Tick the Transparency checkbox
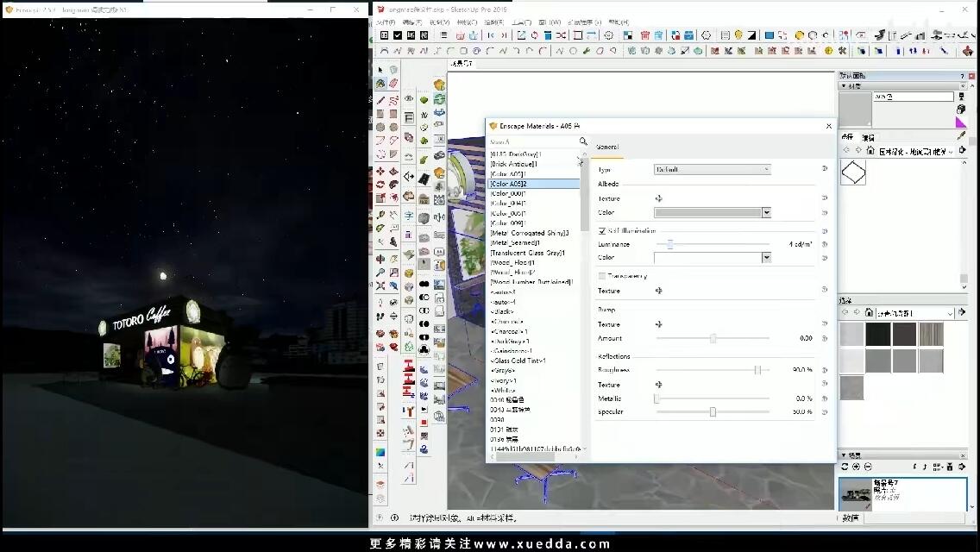 pyautogui.click(x=602, y=276)
